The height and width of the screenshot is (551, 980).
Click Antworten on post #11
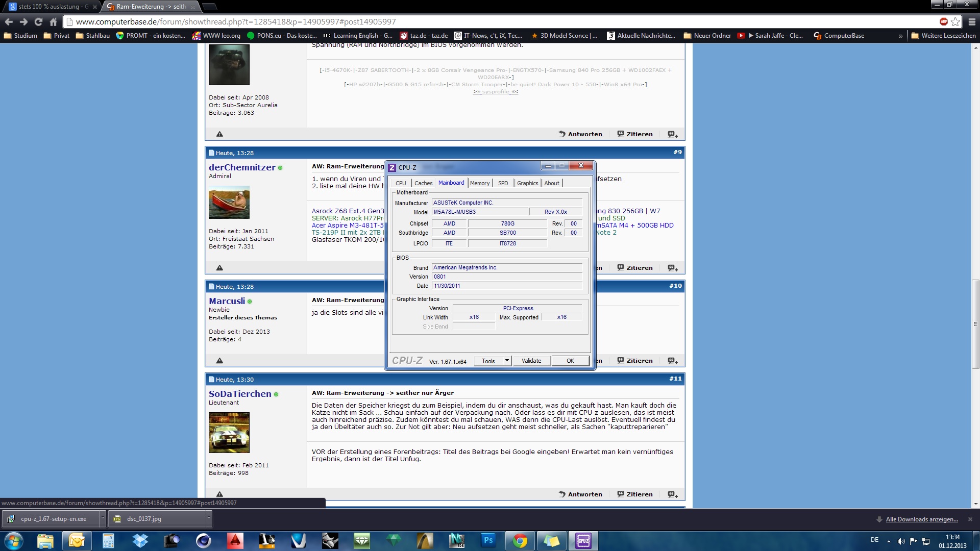click(580, 494)
